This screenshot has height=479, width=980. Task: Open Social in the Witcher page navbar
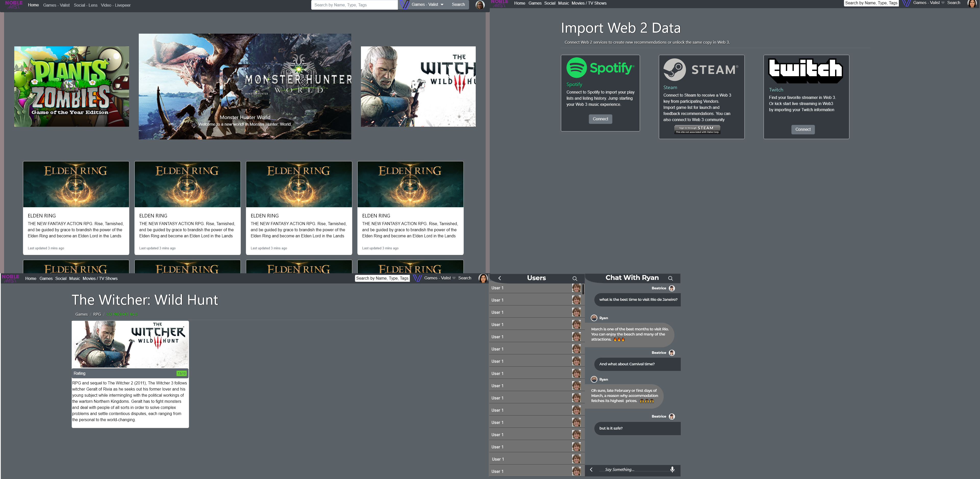pos(61,279)
